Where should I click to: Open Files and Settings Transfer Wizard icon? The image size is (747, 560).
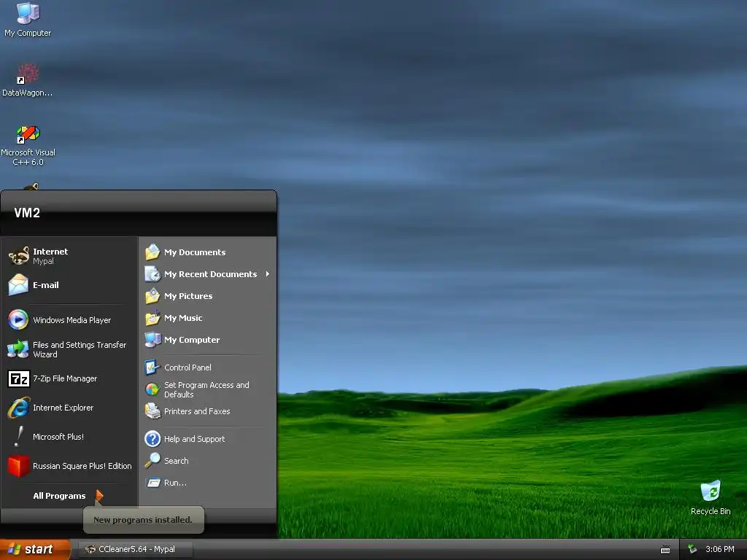click(x=18, y=349)
